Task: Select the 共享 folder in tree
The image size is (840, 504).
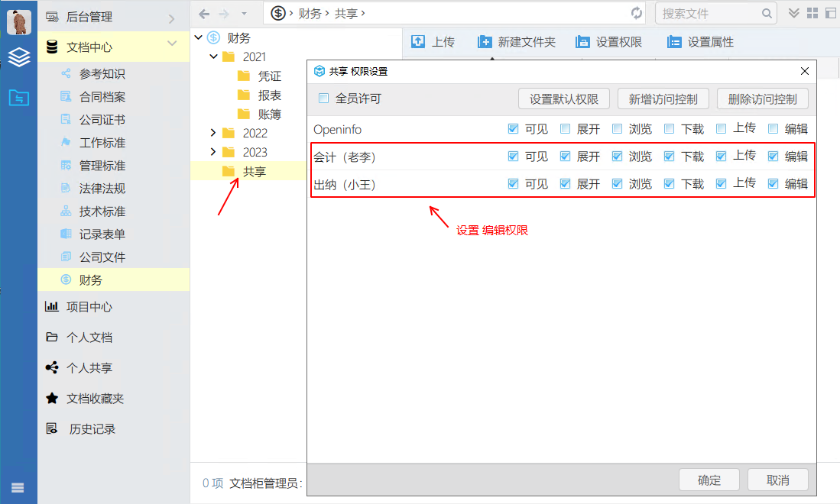Action: (x=254, y=172)
